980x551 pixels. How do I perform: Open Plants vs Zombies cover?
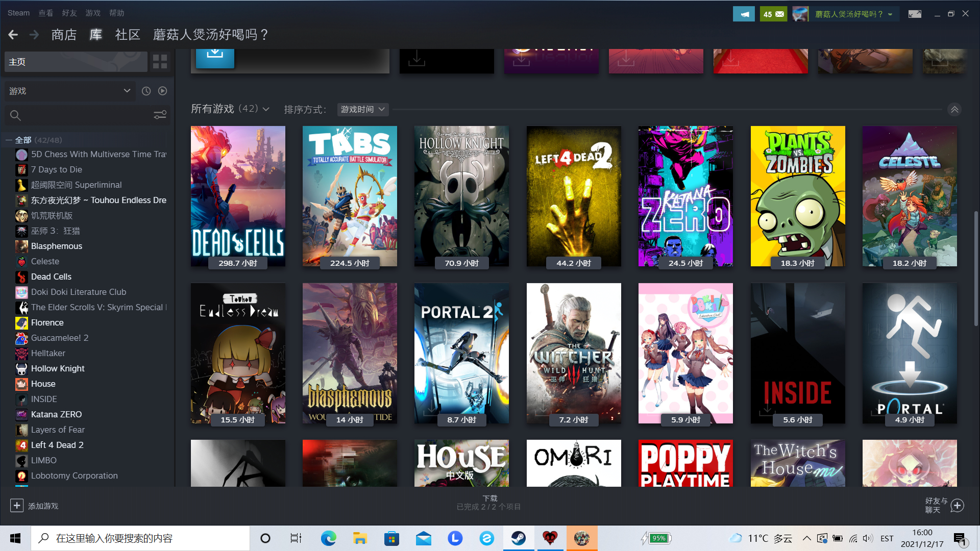[x=798, y=196]
